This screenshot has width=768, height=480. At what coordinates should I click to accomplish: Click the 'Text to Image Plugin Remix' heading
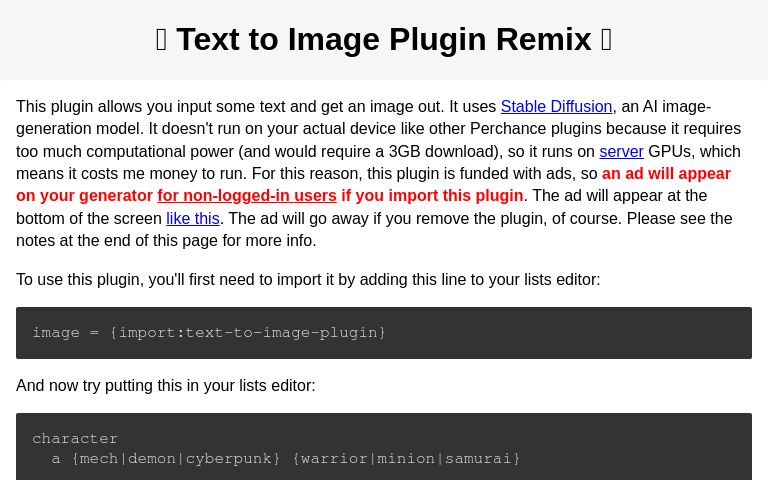(384, 39)
